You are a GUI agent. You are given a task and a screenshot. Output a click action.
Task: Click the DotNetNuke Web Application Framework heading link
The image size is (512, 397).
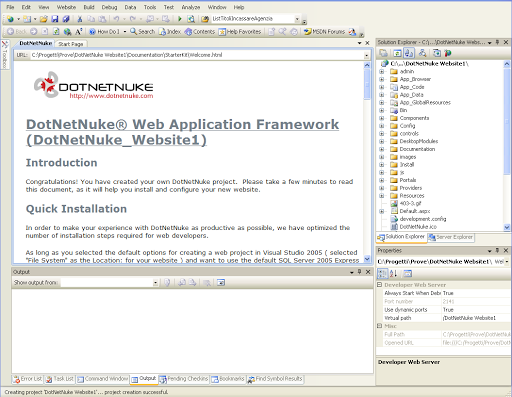pyautogui.click(x=182, y=132)
